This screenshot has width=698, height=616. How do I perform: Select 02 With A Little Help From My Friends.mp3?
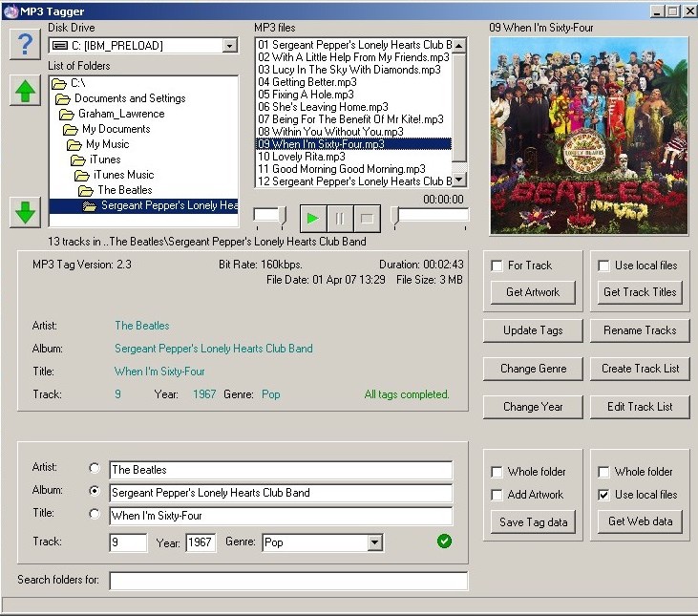353,57
